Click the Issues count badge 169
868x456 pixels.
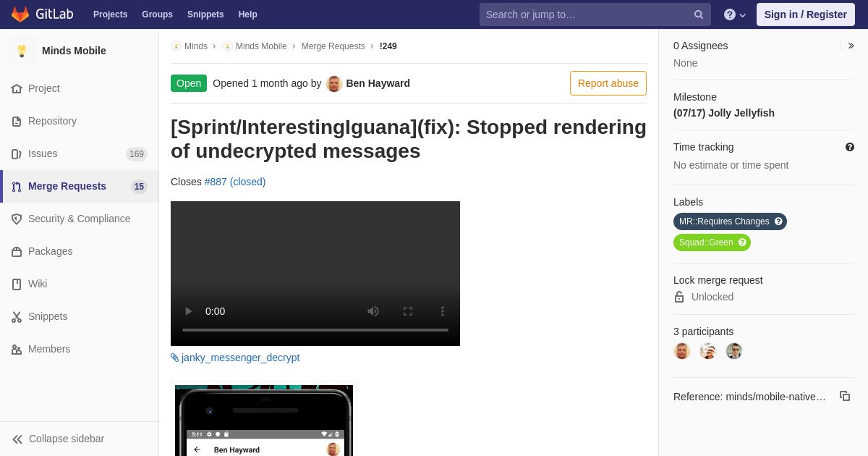coord(137,154)
